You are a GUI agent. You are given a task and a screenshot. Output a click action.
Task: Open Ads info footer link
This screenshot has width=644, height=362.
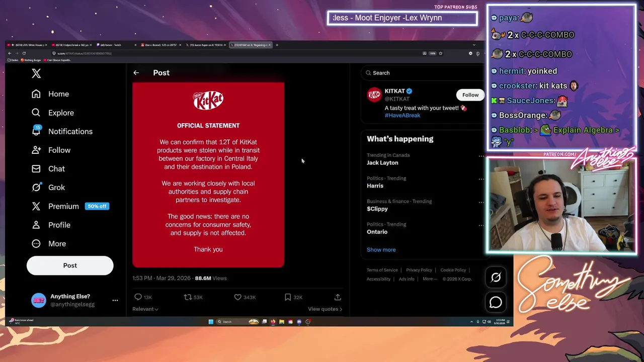coord(407,279)
